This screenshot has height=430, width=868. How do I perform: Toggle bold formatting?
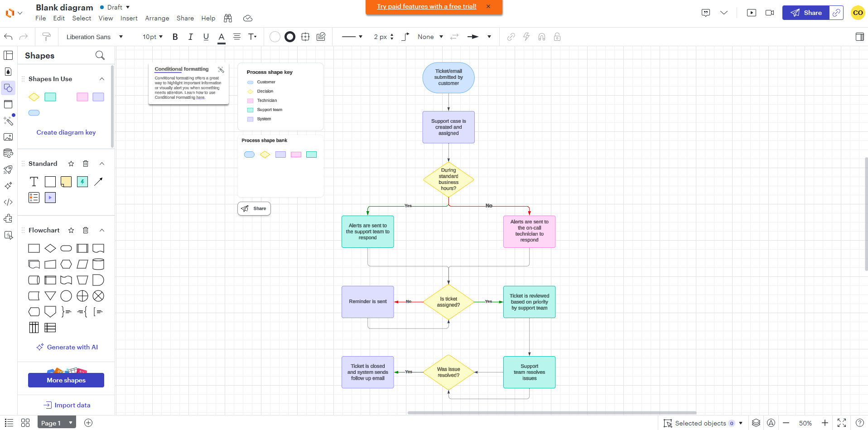(x=175, y=37)
